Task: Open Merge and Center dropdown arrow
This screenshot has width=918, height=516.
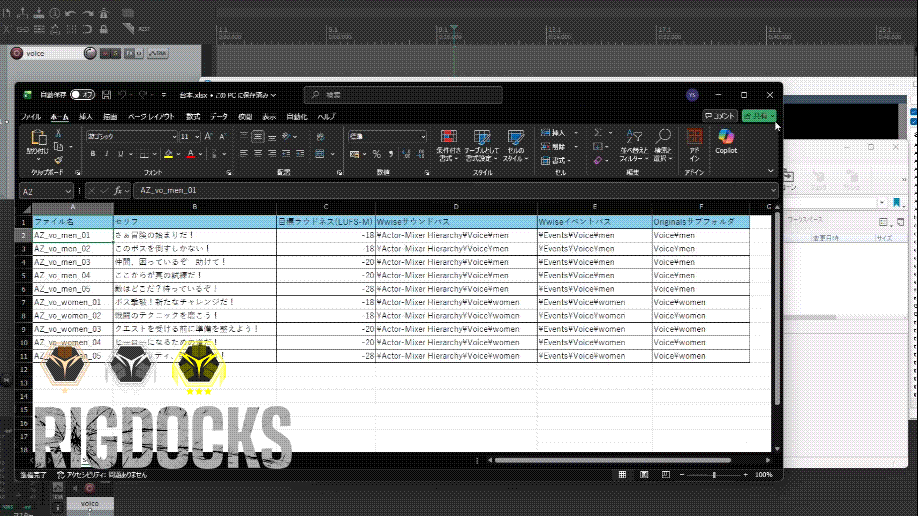Action: tap(332, 155)
